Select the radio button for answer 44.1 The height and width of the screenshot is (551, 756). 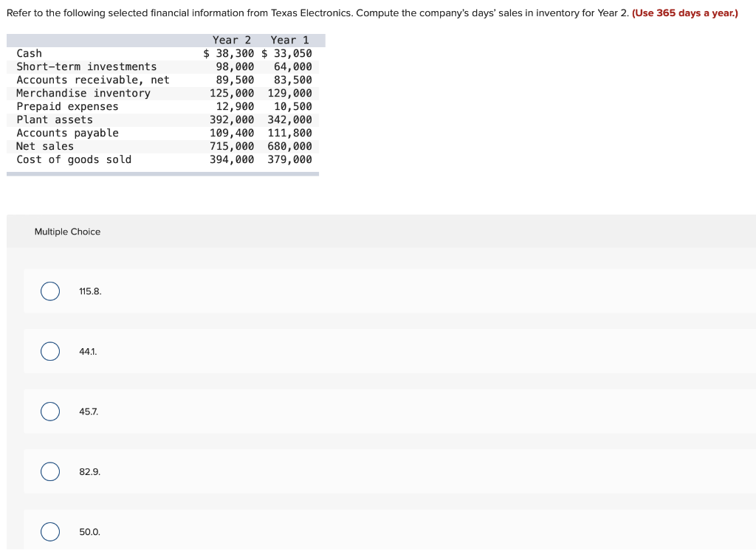(x=49, y=351)
